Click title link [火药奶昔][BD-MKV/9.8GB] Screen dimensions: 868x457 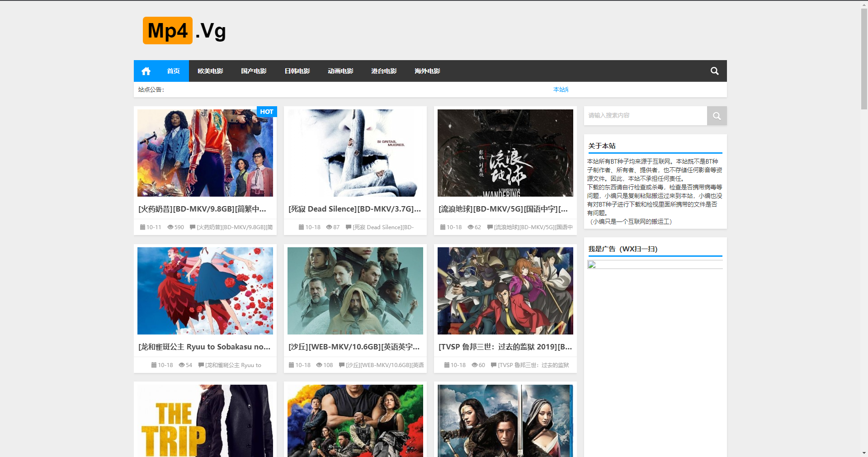pyautogui.click(x=202, y=209)
